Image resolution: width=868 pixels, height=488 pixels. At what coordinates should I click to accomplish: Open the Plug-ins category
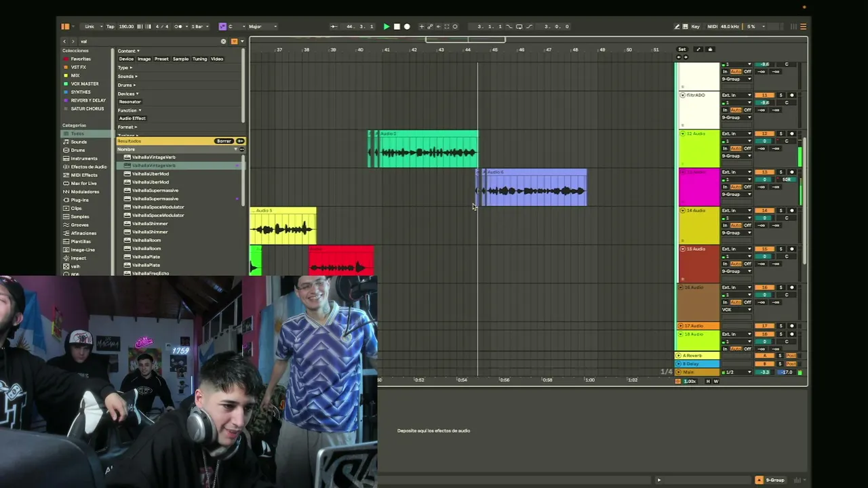(79, 200)
